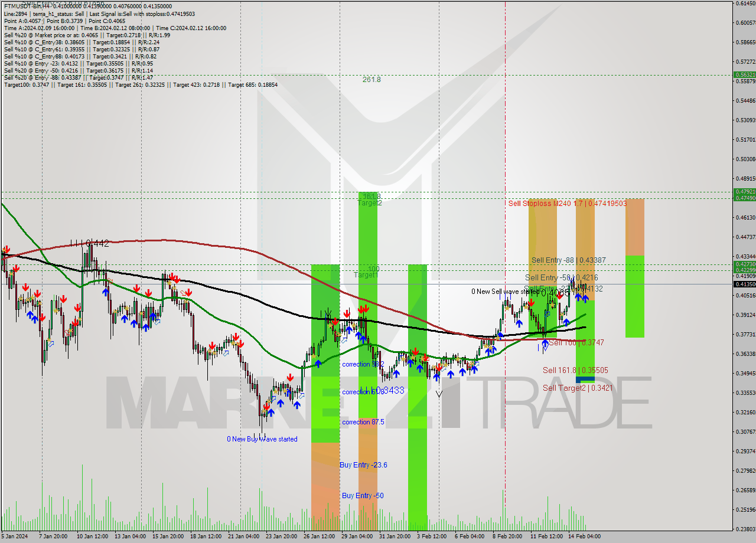Click the 'Sell %20 @ Entry -50: 0.4216' line
Screen dimensions: 756x543
point(79,70)
